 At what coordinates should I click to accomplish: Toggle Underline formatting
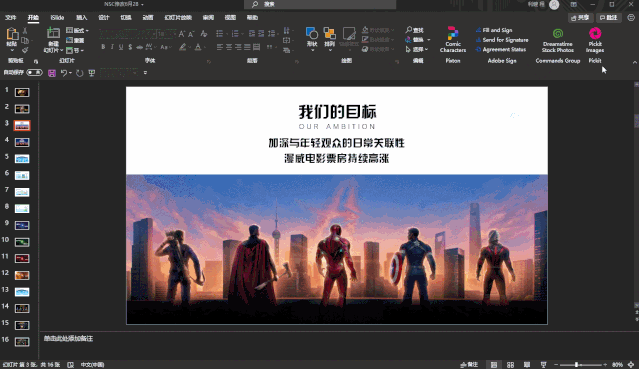(121, 47)
